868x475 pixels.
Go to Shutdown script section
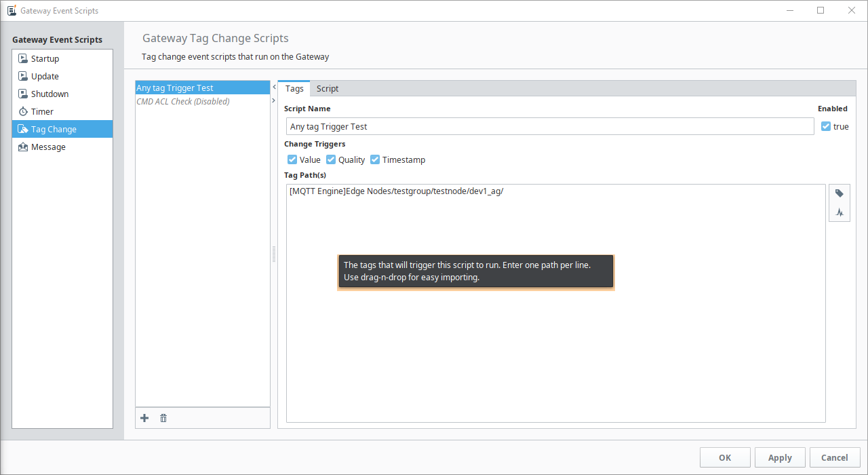pos(50,94)
